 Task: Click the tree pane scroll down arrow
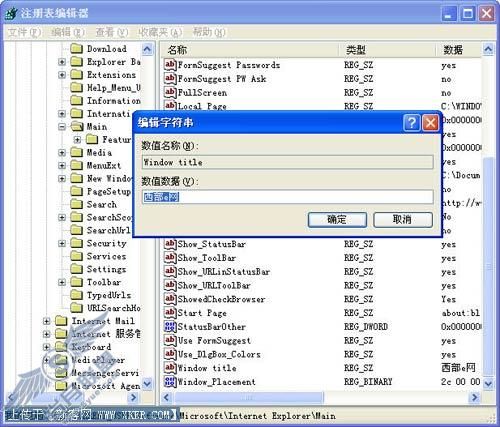tap(147, 384)
